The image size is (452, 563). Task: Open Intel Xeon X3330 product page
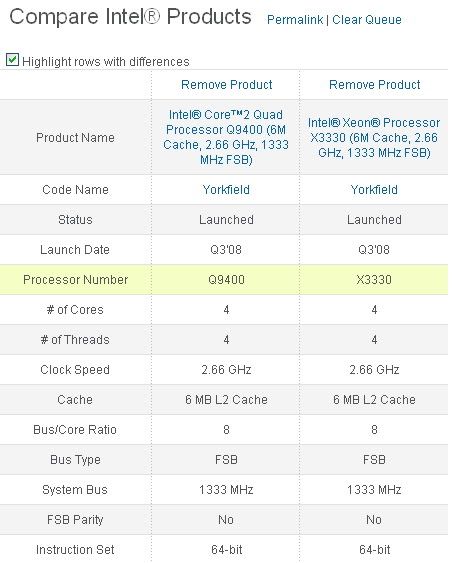click(374, 138)
